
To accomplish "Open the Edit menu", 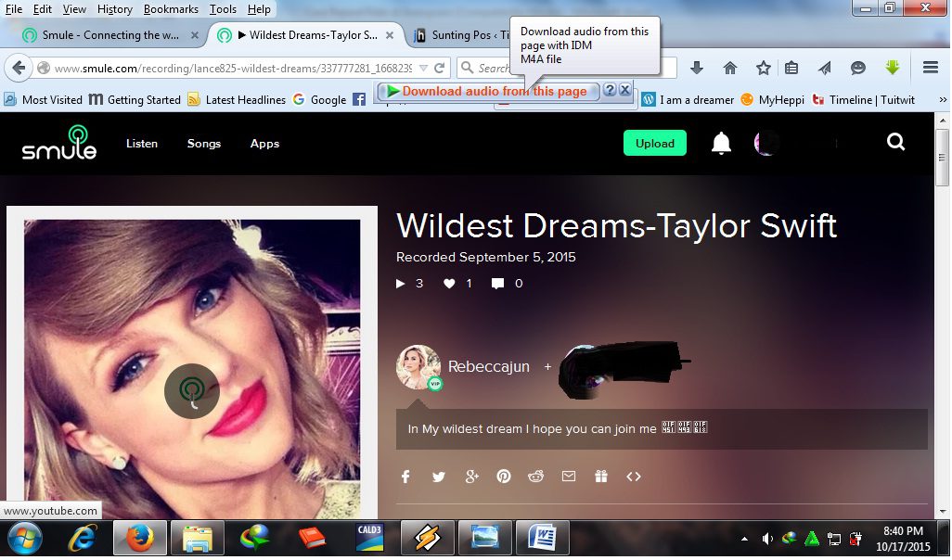I will 43,9.
